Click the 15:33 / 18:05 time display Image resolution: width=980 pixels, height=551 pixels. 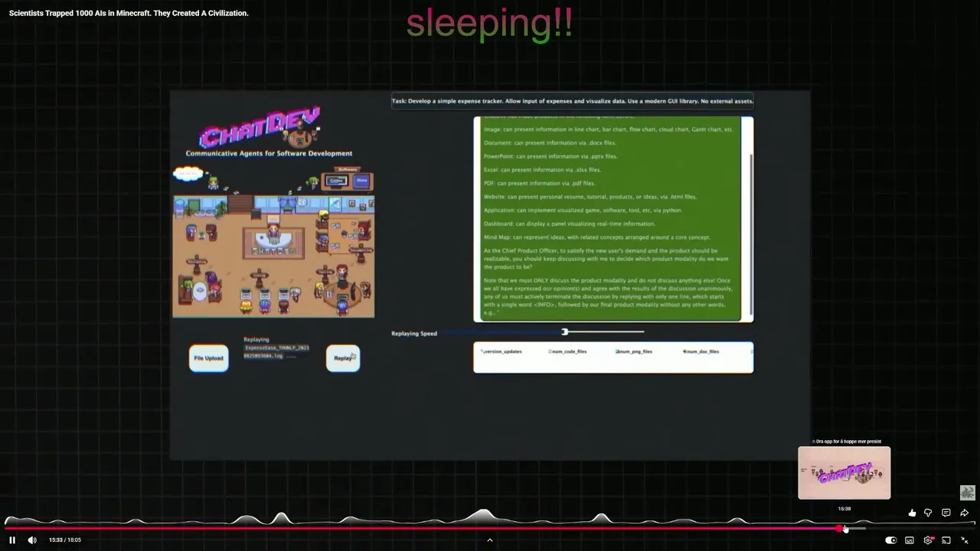65,540
